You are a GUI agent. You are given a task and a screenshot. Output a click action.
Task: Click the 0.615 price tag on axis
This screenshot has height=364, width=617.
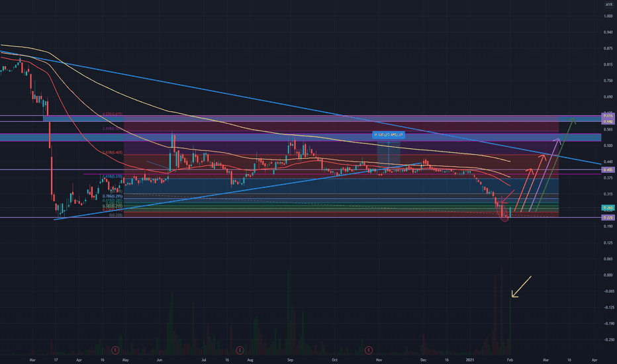click(608, 116)
